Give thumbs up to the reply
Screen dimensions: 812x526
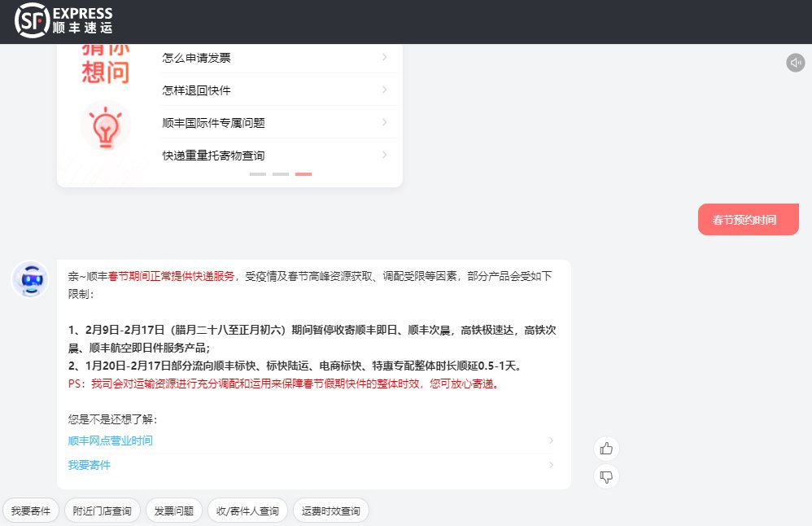point(606,449)
